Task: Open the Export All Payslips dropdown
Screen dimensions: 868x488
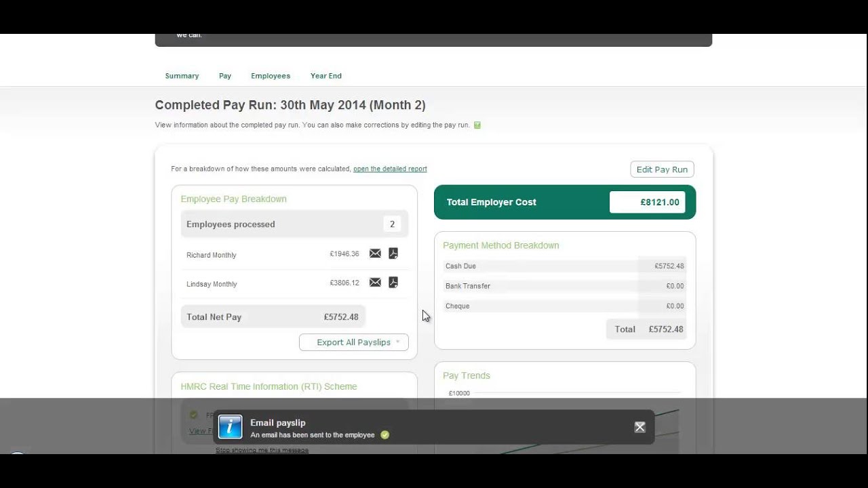Action: coord(354,342)
